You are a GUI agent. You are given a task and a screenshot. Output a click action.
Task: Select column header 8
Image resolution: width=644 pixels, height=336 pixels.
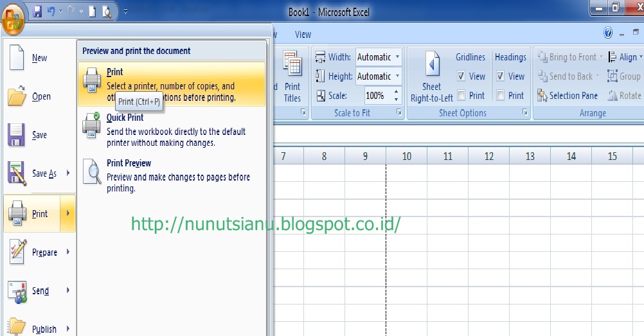coord(324,157)
